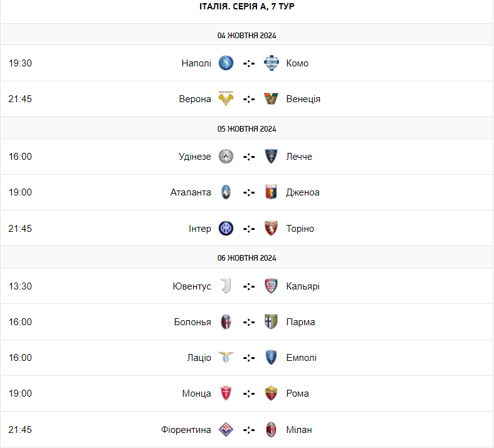Open the Болонья team link

tap(192, 322)
